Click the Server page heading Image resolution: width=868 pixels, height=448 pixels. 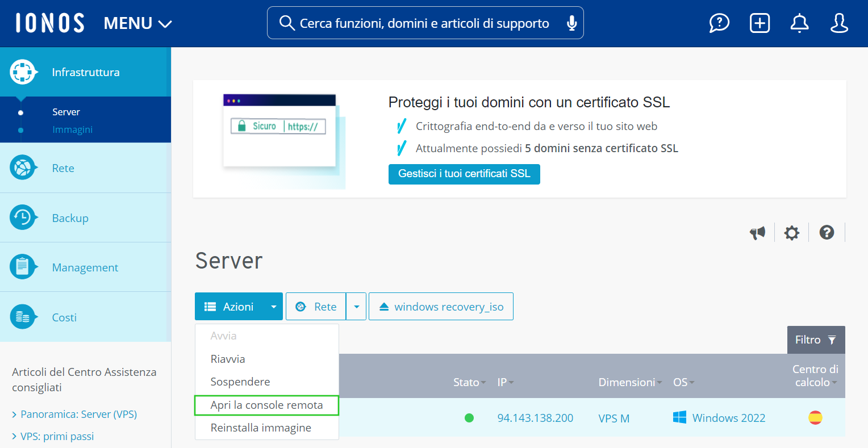coord(229,261)
